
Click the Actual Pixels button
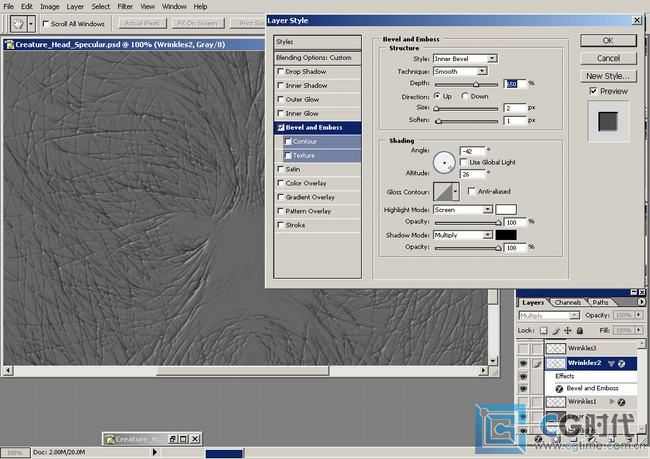click(142, 23)
